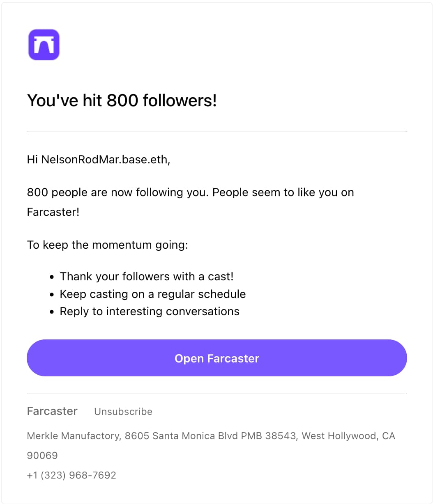Image resolution: width=433 pixels, height=504 pixels.
Task: Click the "To keep the momentum going:" line
Action: 107,245
